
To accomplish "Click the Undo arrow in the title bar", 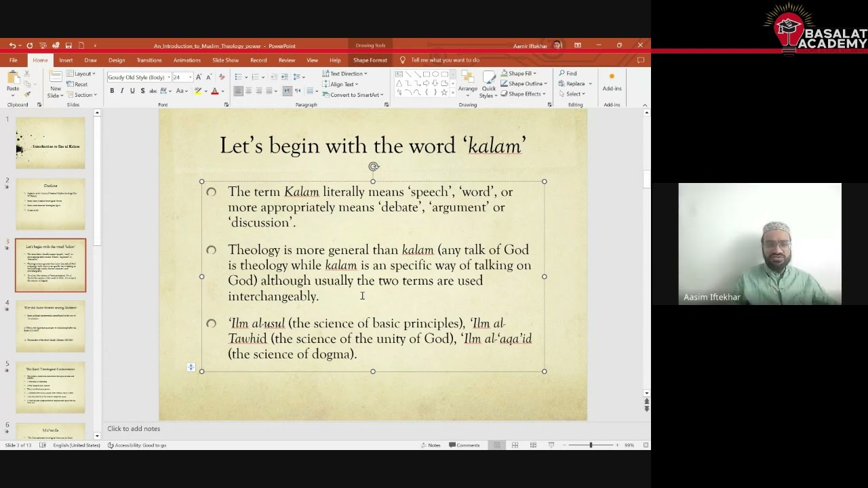I will point(12,45).
